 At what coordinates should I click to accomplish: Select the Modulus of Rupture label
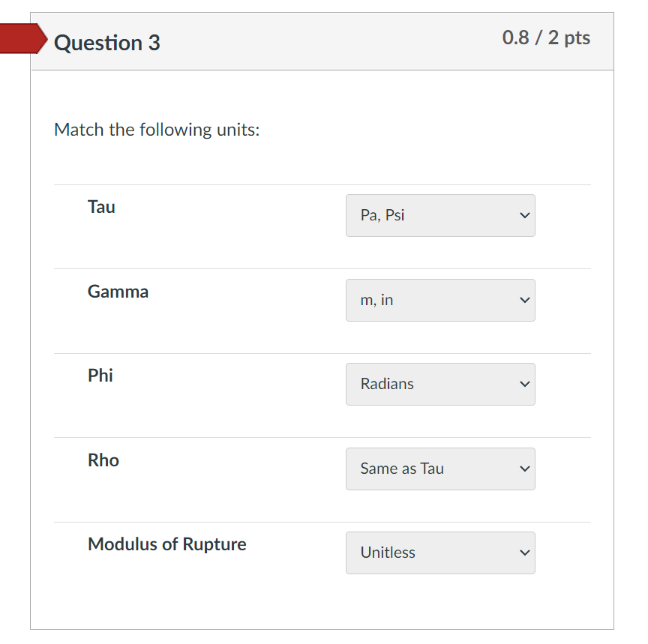tap(166, 544)
